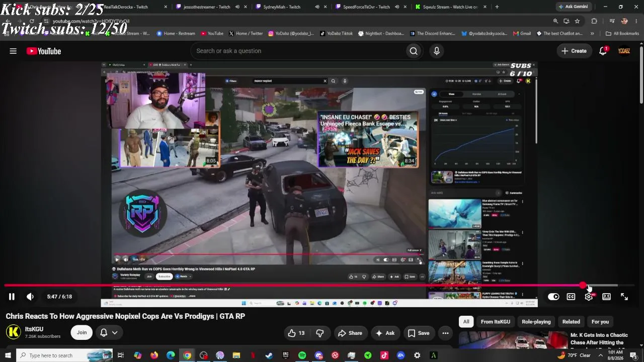Expand the subscription notification dropdown
This screenshot has width=644, height=362.
click(x=109, y=332)
